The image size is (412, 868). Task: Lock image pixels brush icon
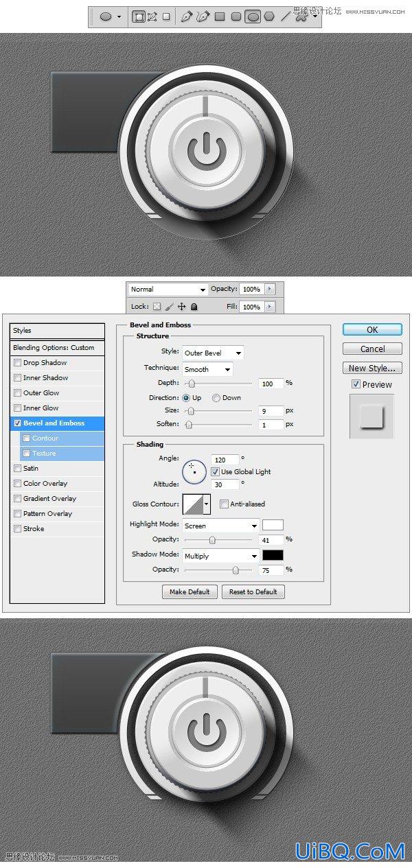click(x=169, y=307)
